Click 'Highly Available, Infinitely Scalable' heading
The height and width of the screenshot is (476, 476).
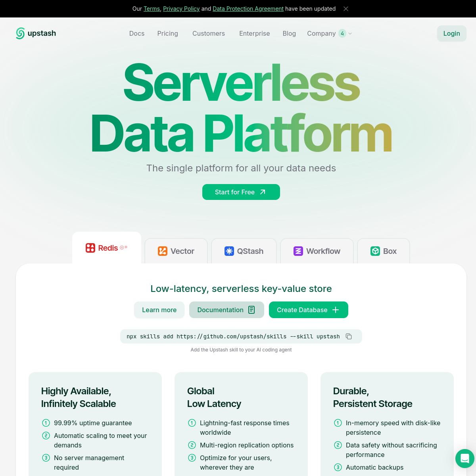coord(79,397)
